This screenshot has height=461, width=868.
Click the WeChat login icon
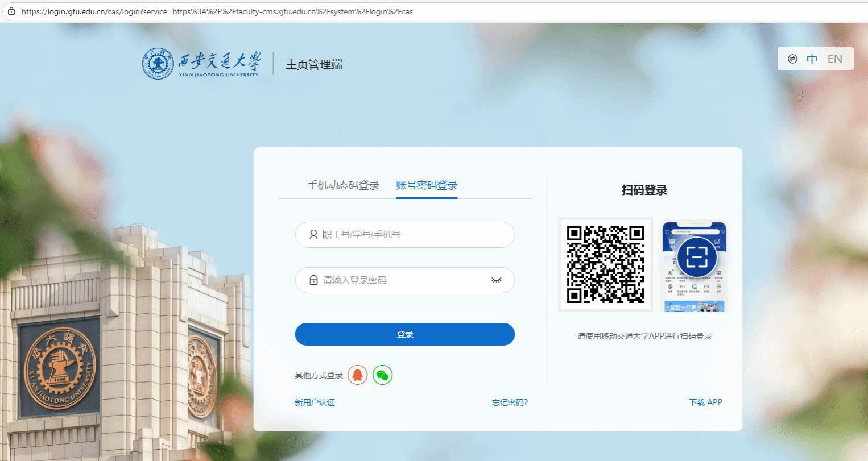point(382,375)
